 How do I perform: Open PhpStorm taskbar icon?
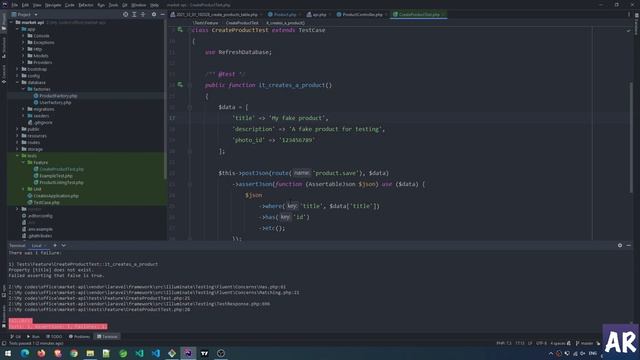tap(188, 353)
